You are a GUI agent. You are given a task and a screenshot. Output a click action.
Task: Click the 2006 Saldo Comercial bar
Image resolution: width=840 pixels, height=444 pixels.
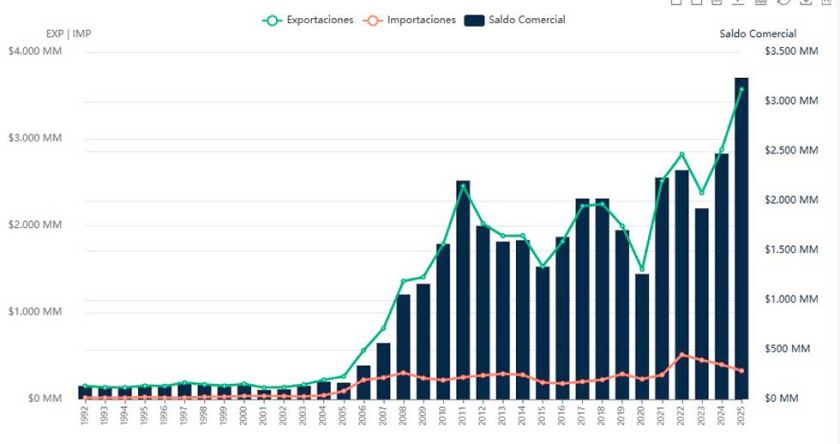click(x=363, y=382)
